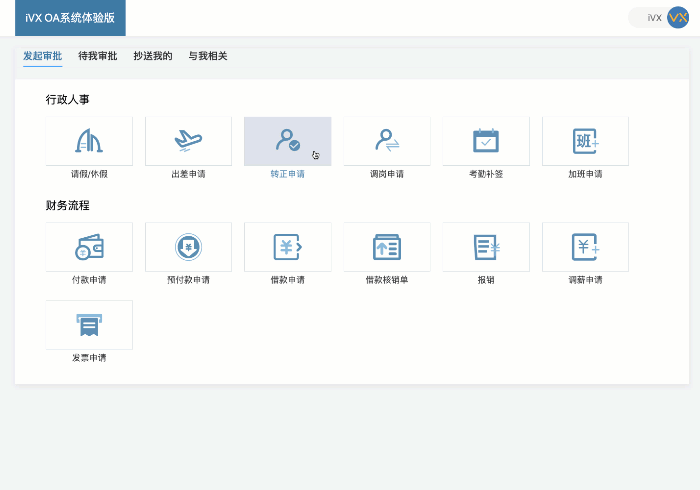Open the 加班申请 overtime icon
Viewport: 700px width, 490px height.
coord(585,141)
